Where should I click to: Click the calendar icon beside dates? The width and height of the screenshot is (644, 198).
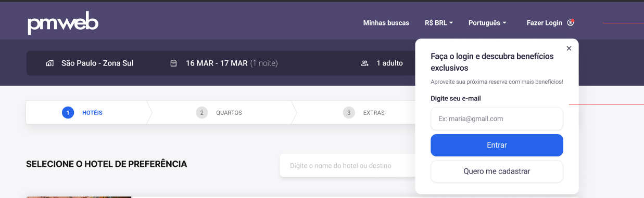pyautogui.click(x=174, y=63)
